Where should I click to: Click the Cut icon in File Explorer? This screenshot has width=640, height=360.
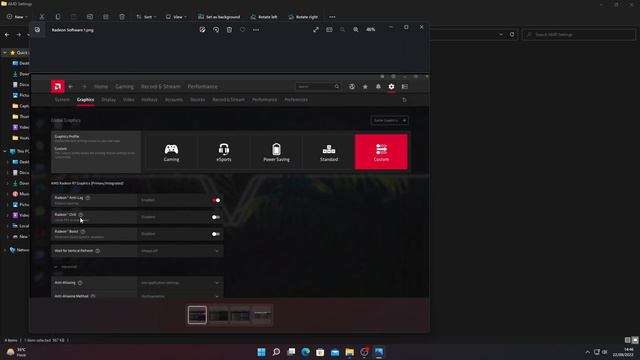(x=42, y=17)
